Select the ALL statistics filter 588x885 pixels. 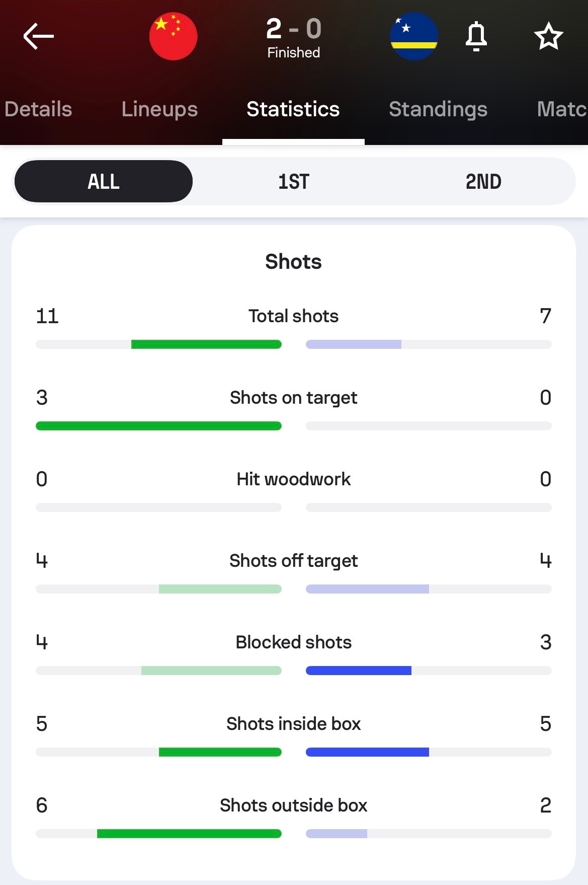(x=103, y=181)
